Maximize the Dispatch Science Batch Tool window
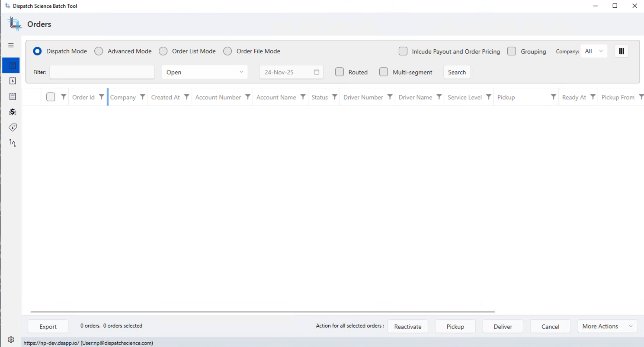The height and width of the screenshot is (347, 644). click(615, 6)
